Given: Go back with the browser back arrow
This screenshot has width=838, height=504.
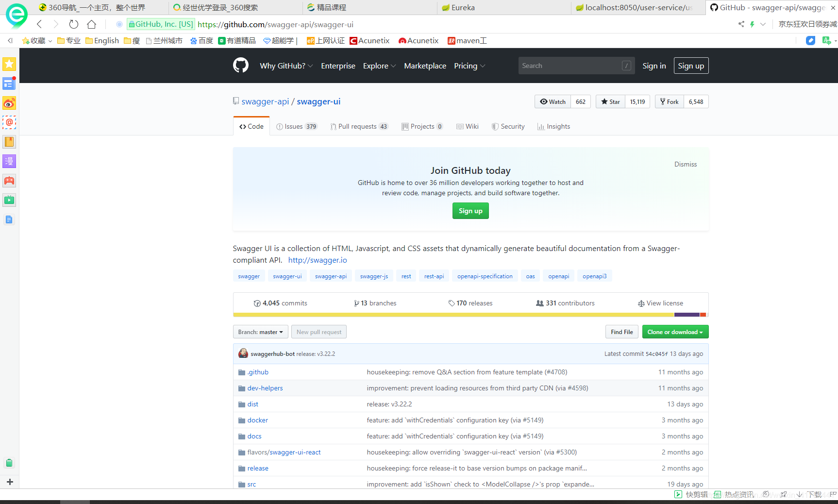Looking at the screenshot, I should pos(40,24).
